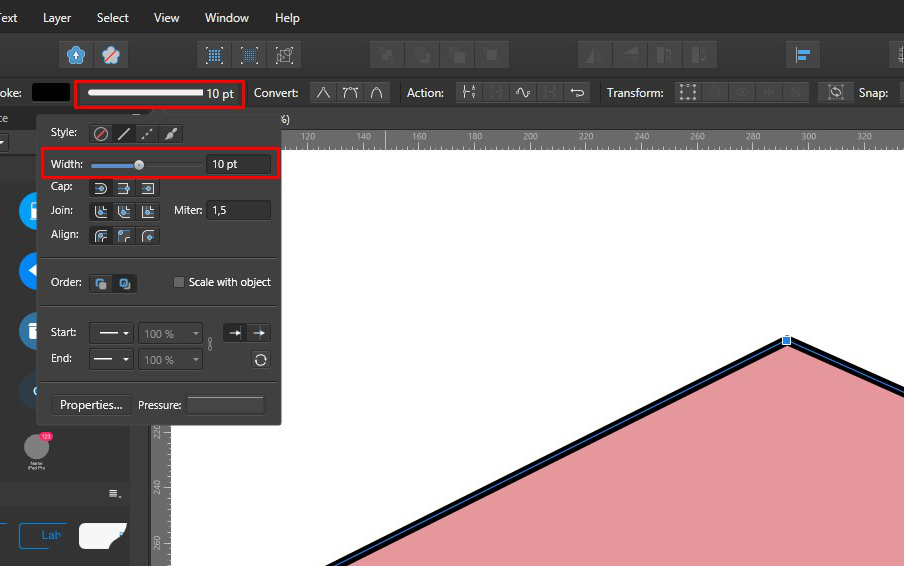The image size is (904, 566).
Task: Place arrowhead at end of line
Action: pyautogui.click(x=259, y=333)
